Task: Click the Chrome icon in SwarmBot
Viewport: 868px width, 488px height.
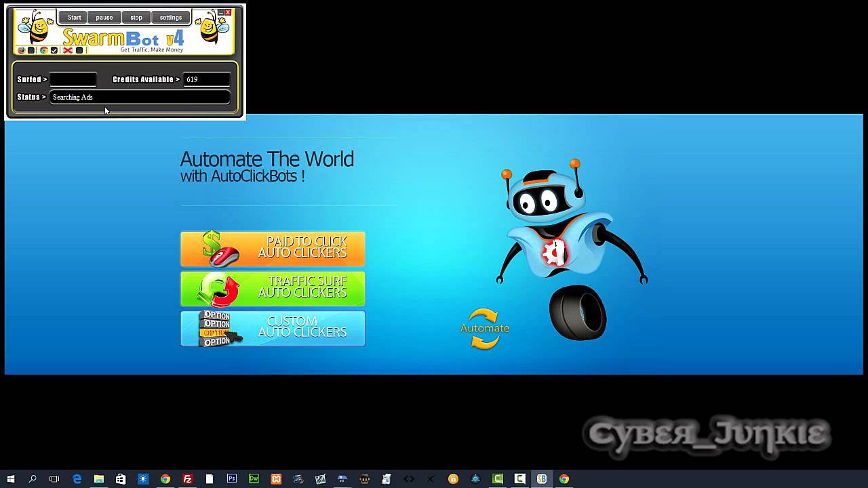Action: point(44,50)
